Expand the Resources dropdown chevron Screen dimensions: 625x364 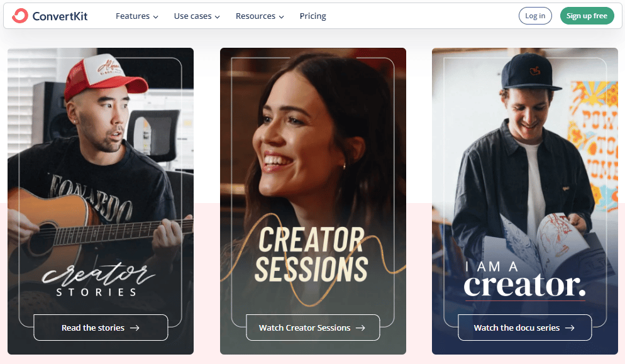point(282,17)
